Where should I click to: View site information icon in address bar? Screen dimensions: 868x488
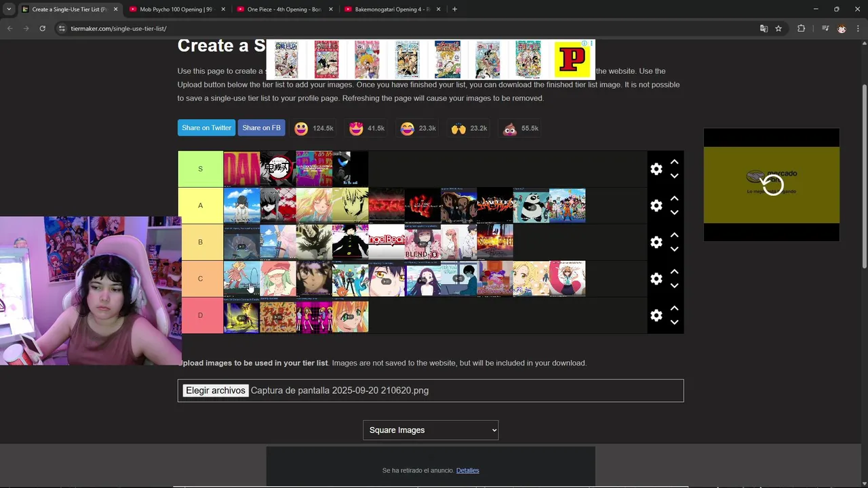[62, 28]
